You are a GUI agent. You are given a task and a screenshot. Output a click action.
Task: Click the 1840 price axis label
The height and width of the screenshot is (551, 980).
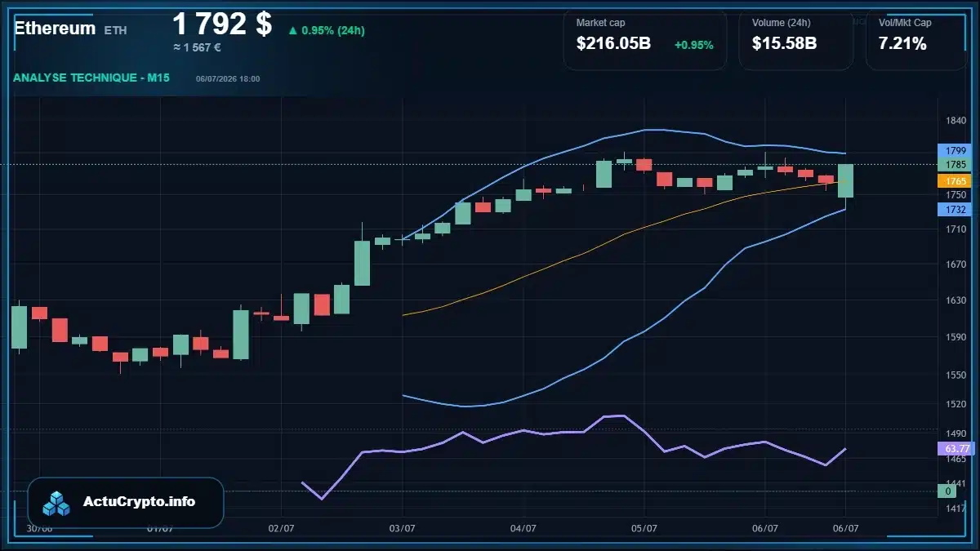click(955, 121)
